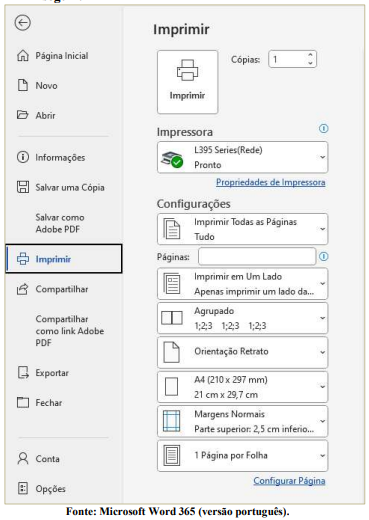Click the Abrir folder icon

[23, 115]
